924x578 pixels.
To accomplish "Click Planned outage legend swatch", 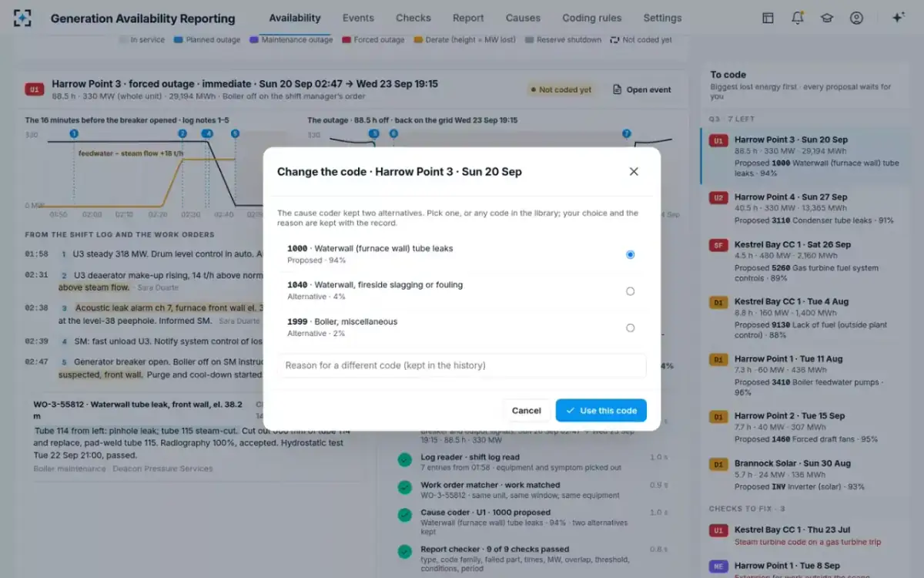I will (178, 40).
